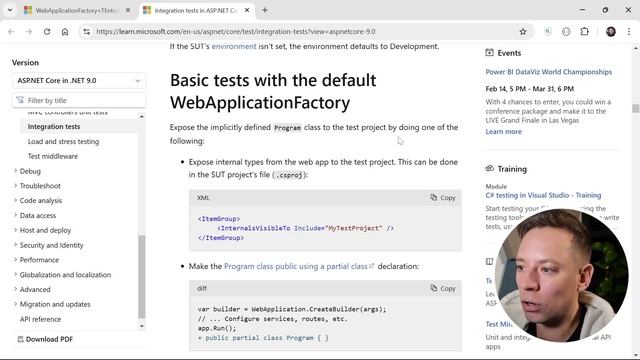
Task: Open C# testing in Visual Studio training
Action: tap(543, 195)
